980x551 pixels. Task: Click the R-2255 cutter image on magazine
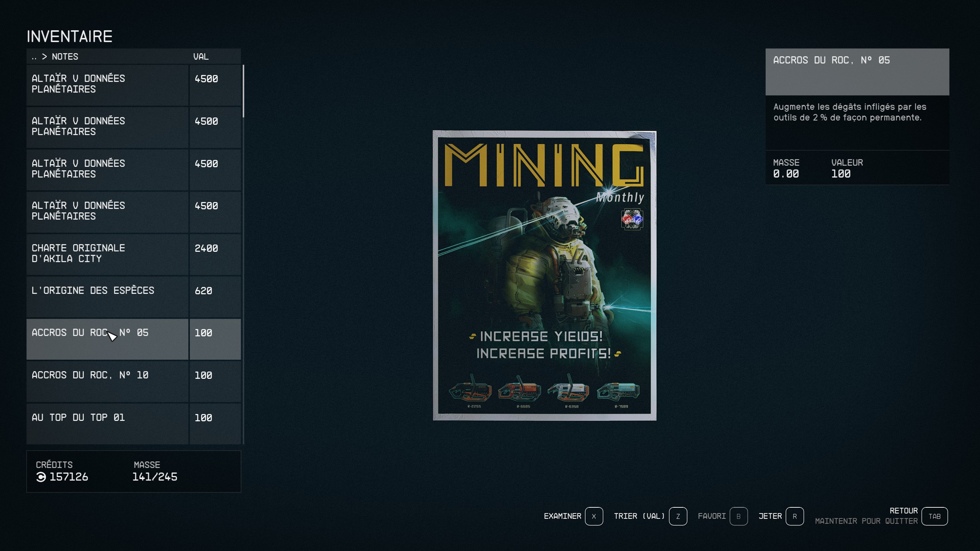(470, 390)
